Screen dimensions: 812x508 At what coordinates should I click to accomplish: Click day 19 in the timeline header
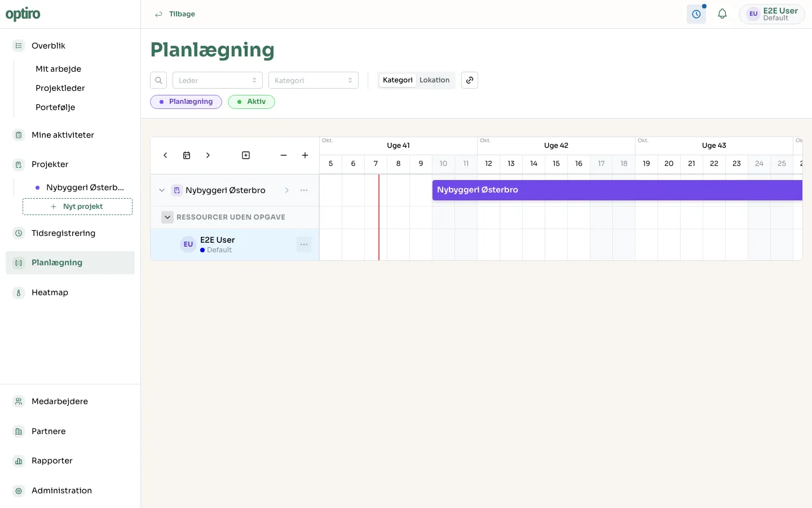pyautogui.click(x=646, y=164)
